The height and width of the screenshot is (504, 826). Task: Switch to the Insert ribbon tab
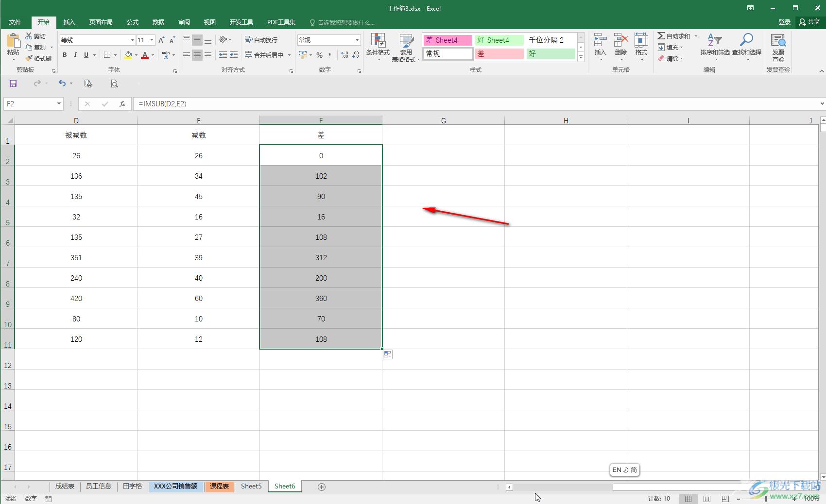69,22
